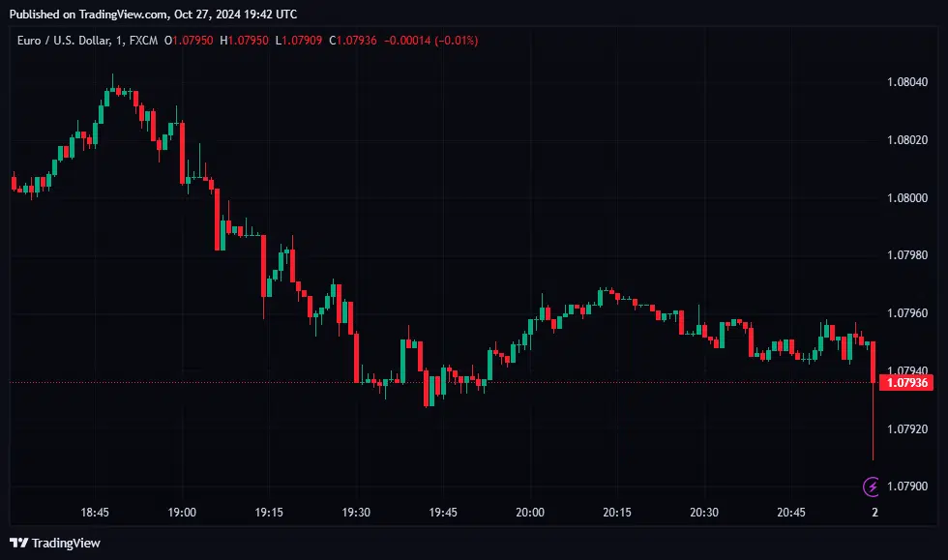Viewport: 948px width, 560px height.
Task: Click the high value H1.07950
Action: pyautogui.click(x=244, y=41)
